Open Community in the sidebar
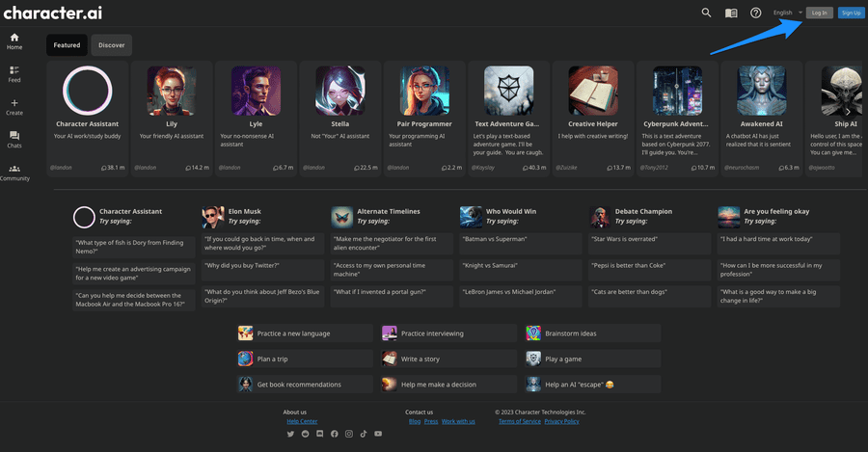The width and height of the screenshot is (868, 452). coord(14,173)
